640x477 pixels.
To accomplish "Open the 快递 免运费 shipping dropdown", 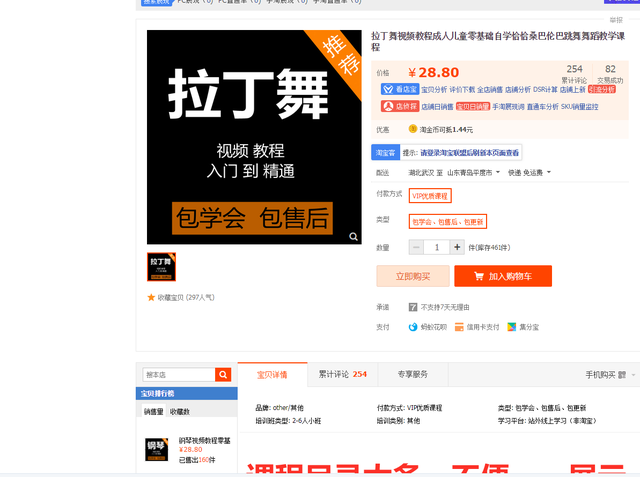I will [x=529, y=173].
